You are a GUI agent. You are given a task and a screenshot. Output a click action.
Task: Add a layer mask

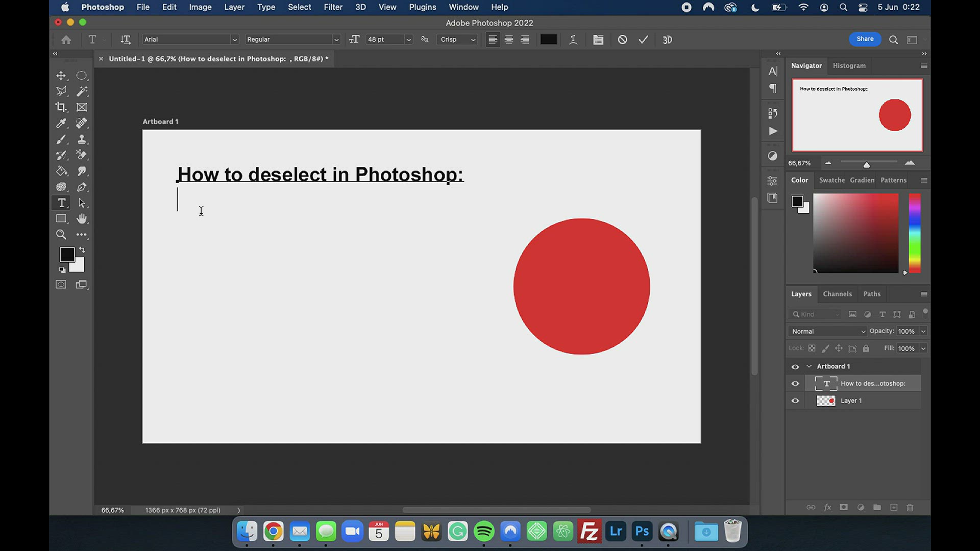844,507
